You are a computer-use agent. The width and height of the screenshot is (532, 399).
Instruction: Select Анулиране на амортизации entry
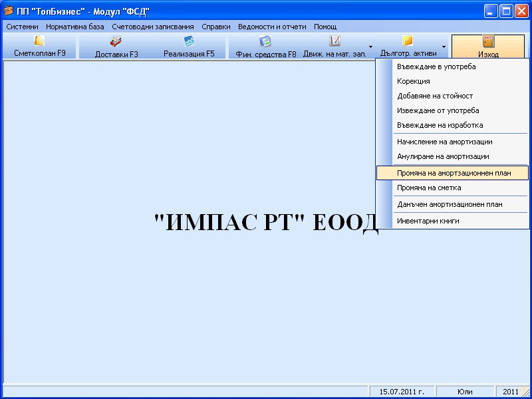click(x=453, y=156)
